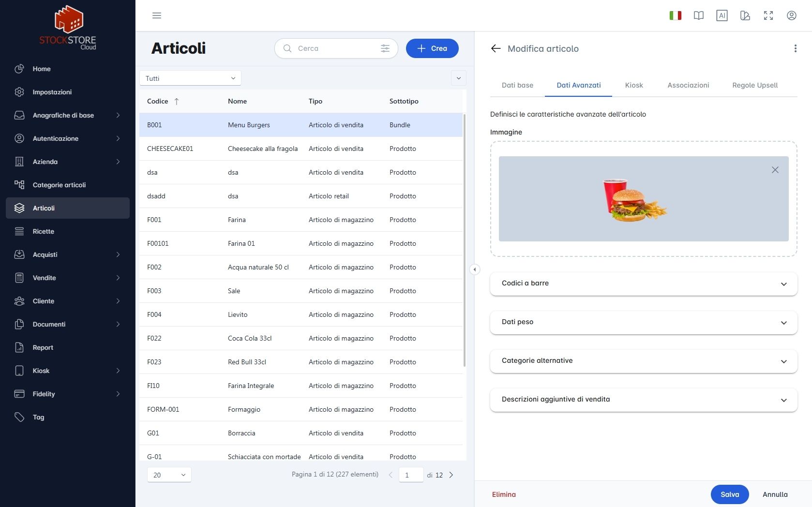Switch to the Regole Upsell tab
Screen dimensions: 812x507
[x=755, y=85]
